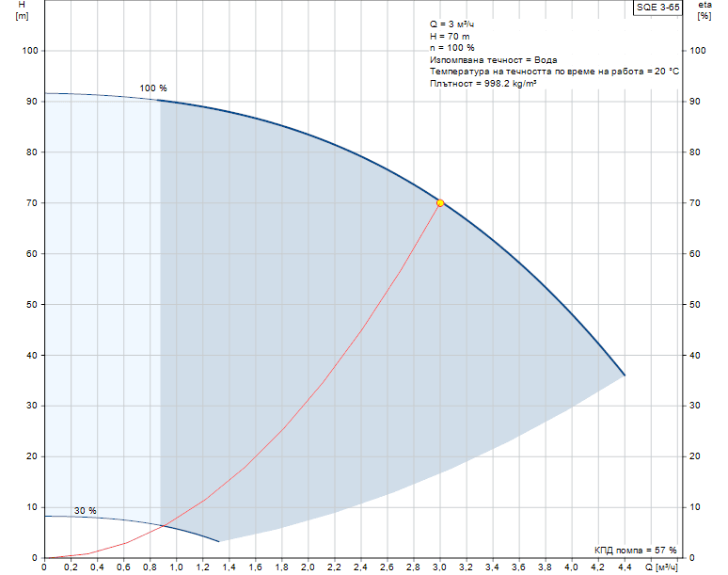The image size is (728, 575).
Task: Click the temperature 20 °C info line
Action: pos(554,72)
